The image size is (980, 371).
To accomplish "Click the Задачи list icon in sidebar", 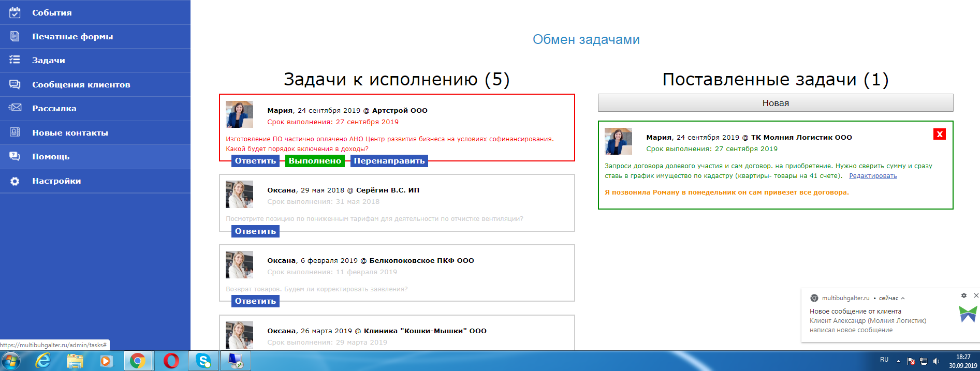I will click(x=15, y=60).
